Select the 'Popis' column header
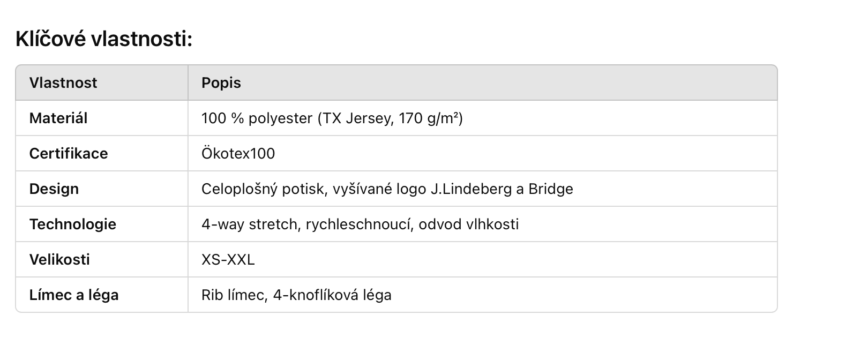 click(221, 83)
